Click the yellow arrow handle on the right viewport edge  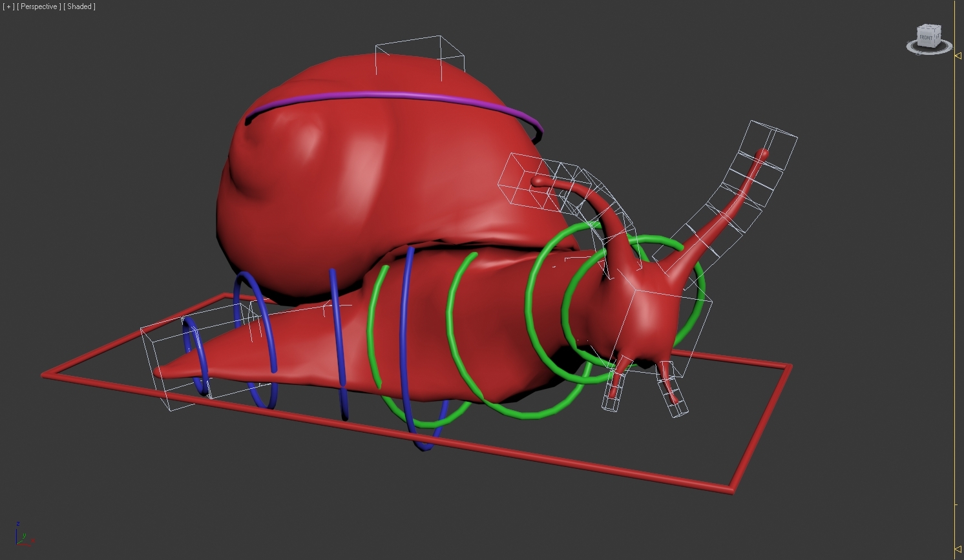click(x=959, y=56)
